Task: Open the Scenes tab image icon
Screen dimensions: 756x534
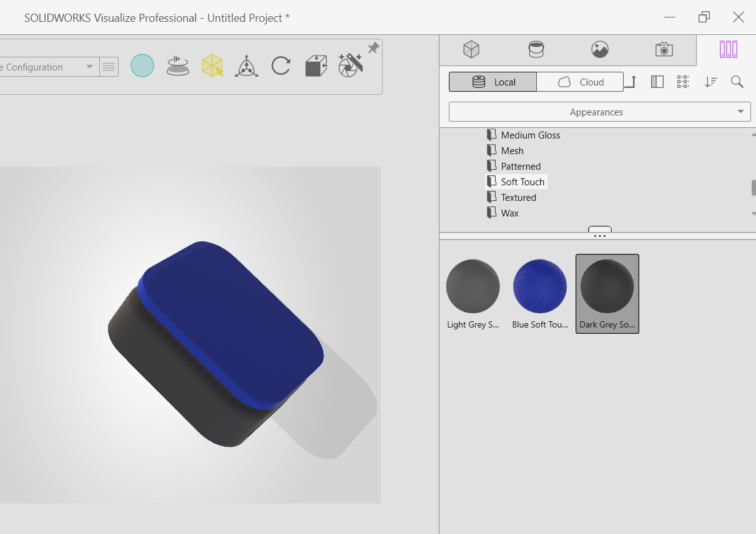Action: 600,49
